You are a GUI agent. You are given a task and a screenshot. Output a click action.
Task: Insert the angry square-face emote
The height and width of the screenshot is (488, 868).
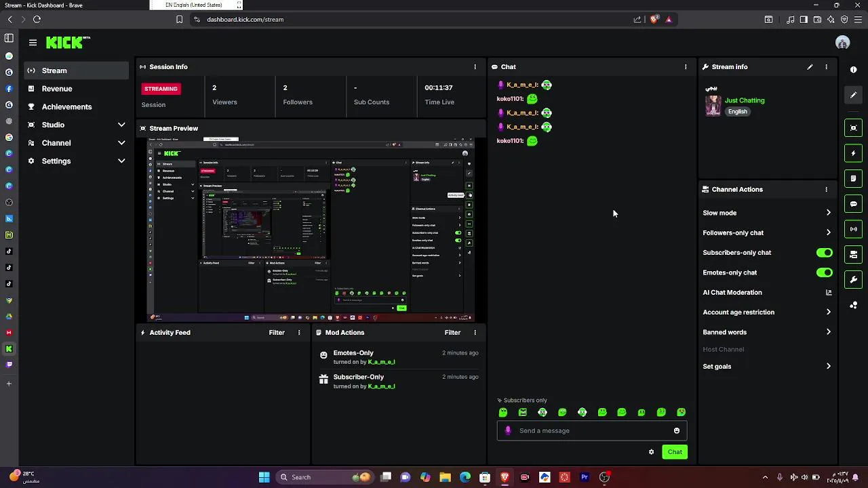[523, 412]
